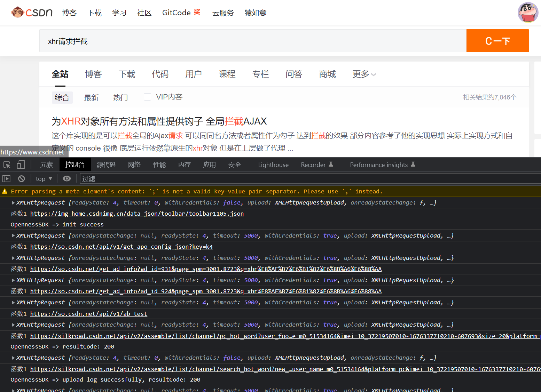Enable the VIP内容 checkbox
Viewport: 541px width, 392px height.
tap(147, 97)
